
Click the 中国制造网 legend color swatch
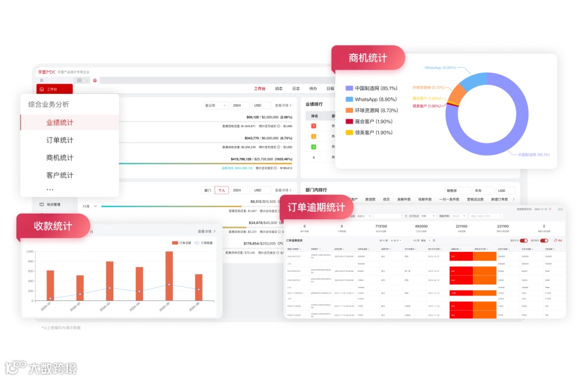pyautogui.click(x=349, y=88)
